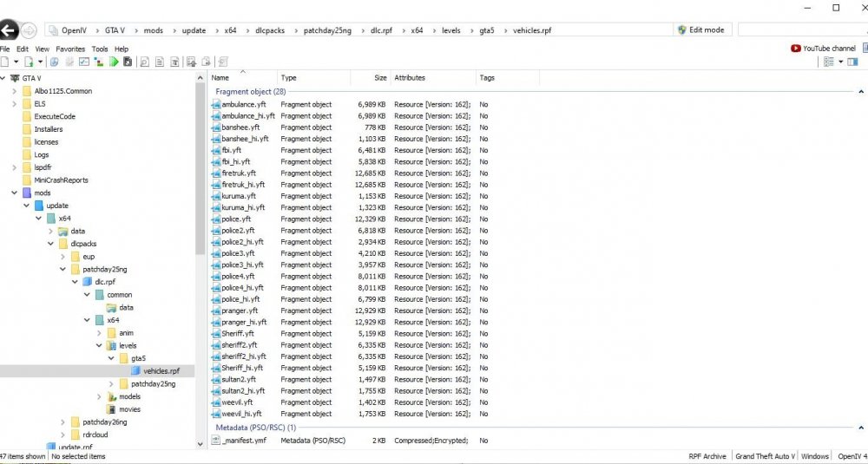This screenshot has height=464, width=868.
Task: Click the document-with-T rename toolbar icon
Action: (x=174, y=62)
